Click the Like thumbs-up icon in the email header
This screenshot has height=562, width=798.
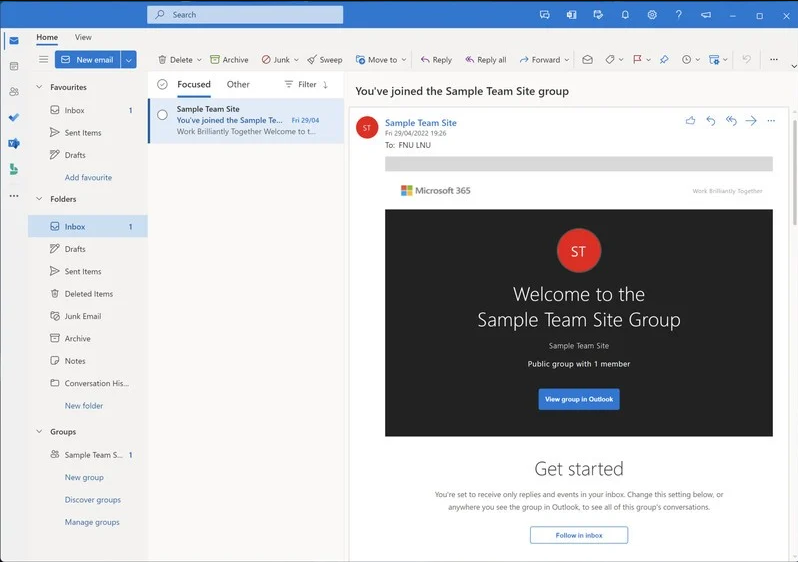690,121
